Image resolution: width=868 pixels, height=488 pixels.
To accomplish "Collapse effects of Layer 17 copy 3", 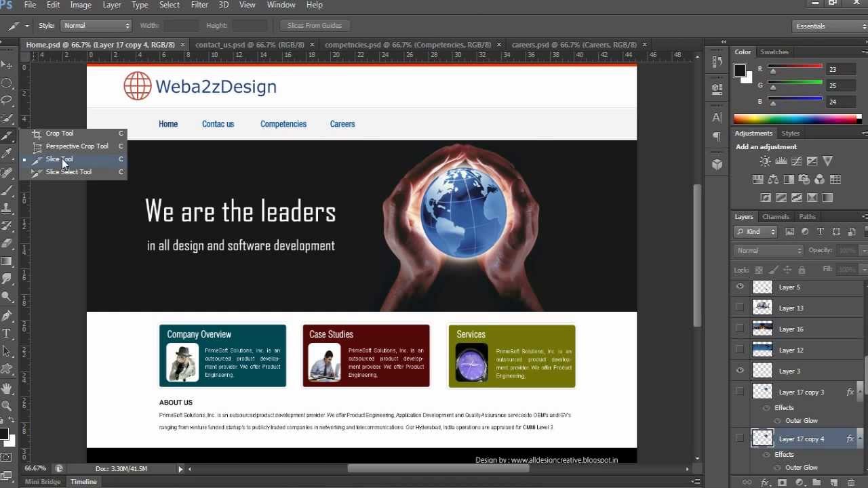I will pos(860,392).
